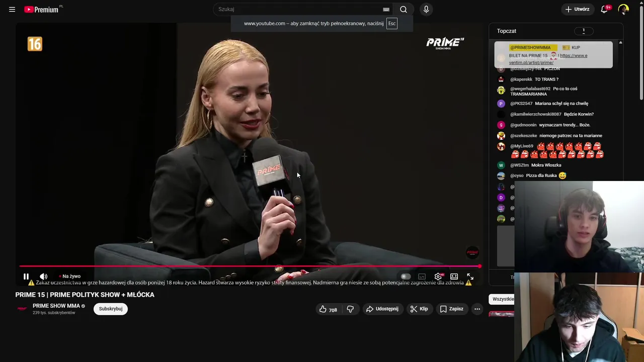Open the hamburger guide menu
The image size is (644, 362).
click(x=12, y=9)
